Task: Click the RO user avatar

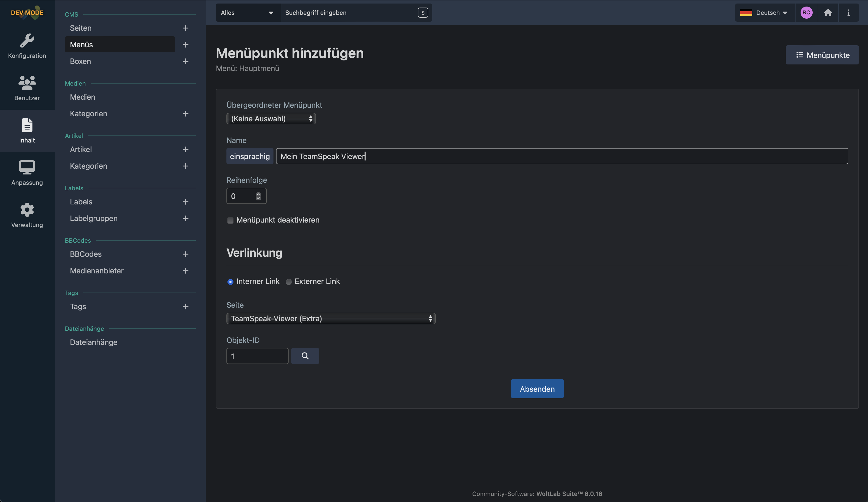Action: tap(806, 13)
